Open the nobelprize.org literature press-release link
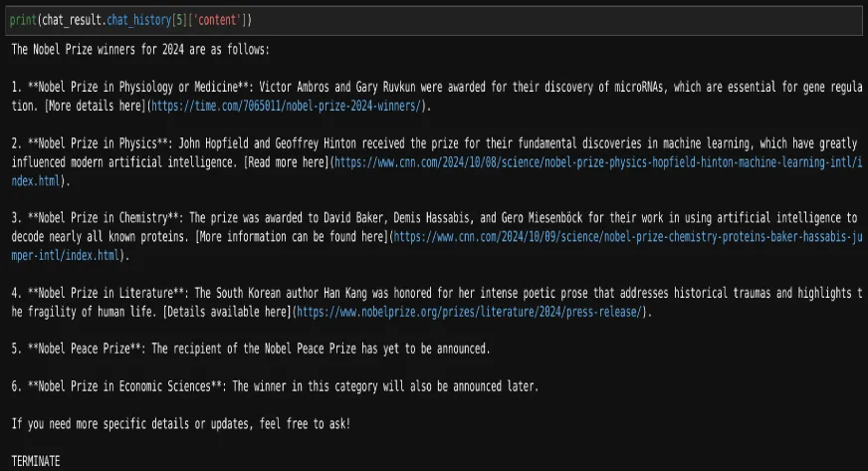 (x=469, y=312)
